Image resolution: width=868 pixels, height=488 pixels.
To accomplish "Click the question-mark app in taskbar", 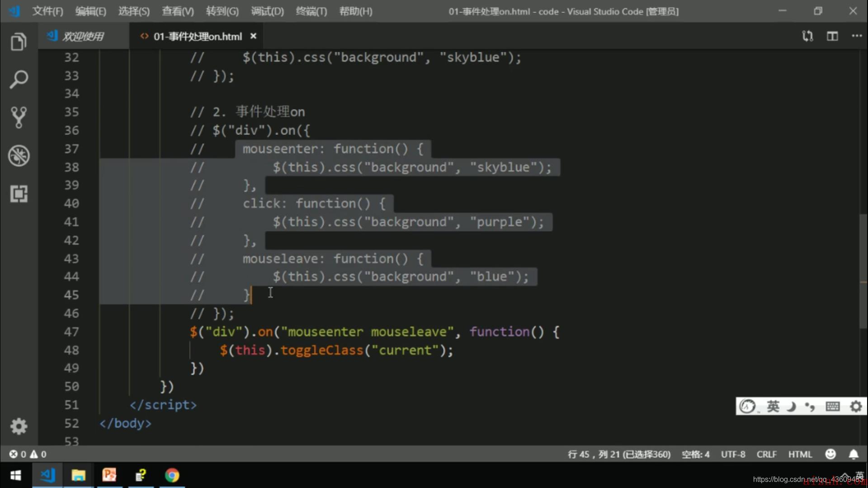I will click(x=141, y=475).
